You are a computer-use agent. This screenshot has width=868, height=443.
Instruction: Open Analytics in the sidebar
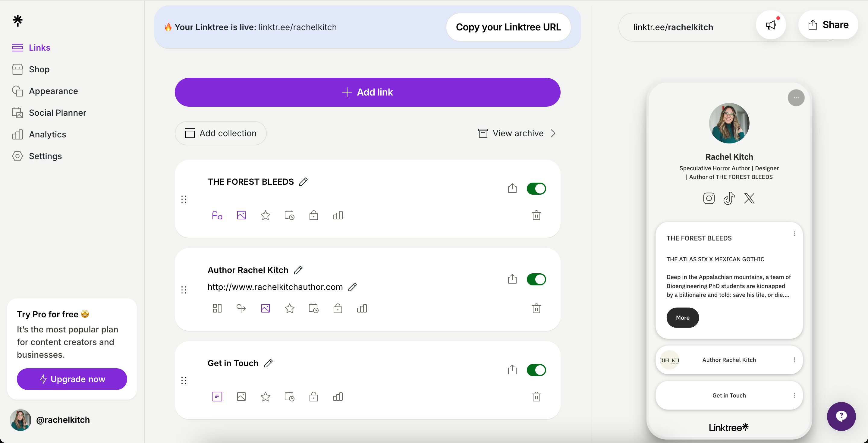coord(39,134)
